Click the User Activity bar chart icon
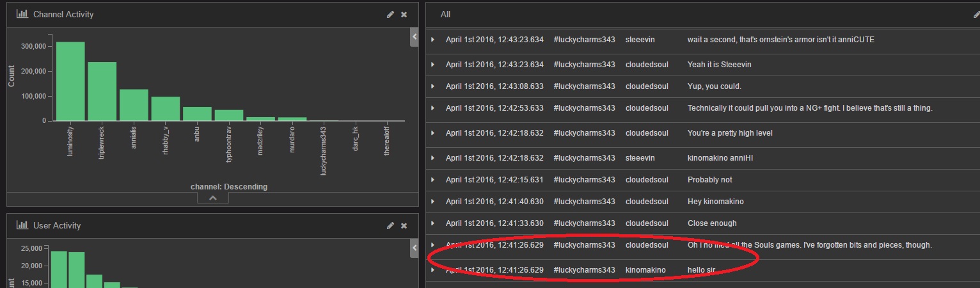 pyautogui.click(x=22, y=225)
